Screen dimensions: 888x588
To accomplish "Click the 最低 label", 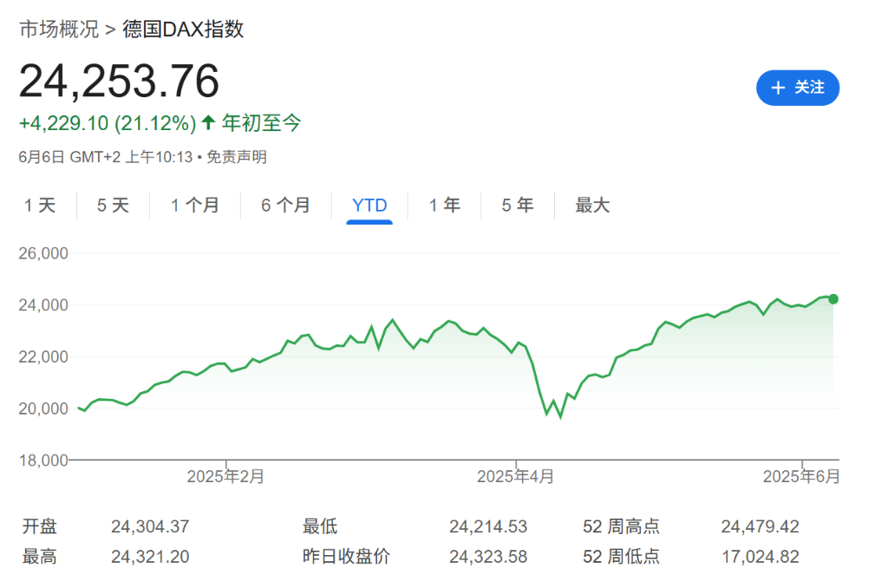I will click(x=320, y=526).
